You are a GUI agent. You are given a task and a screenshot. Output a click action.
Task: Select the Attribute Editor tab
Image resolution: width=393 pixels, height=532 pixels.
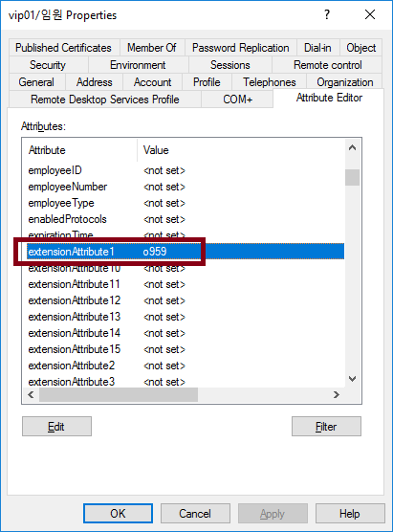click(x=329, y=98)
